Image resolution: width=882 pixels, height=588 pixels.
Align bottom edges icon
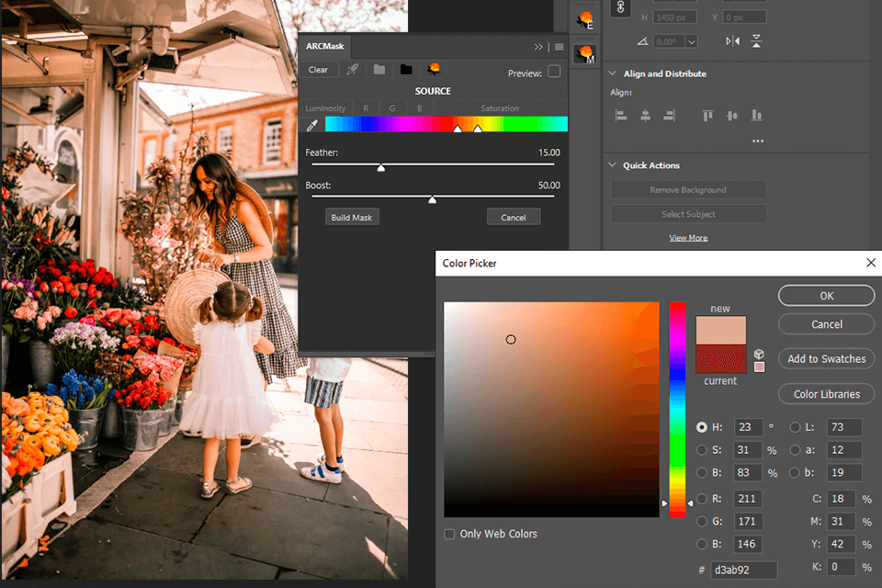756,116
